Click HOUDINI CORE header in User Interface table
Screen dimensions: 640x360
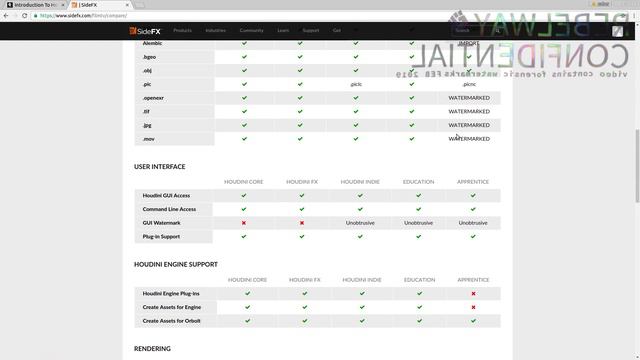tap(244, 182)
